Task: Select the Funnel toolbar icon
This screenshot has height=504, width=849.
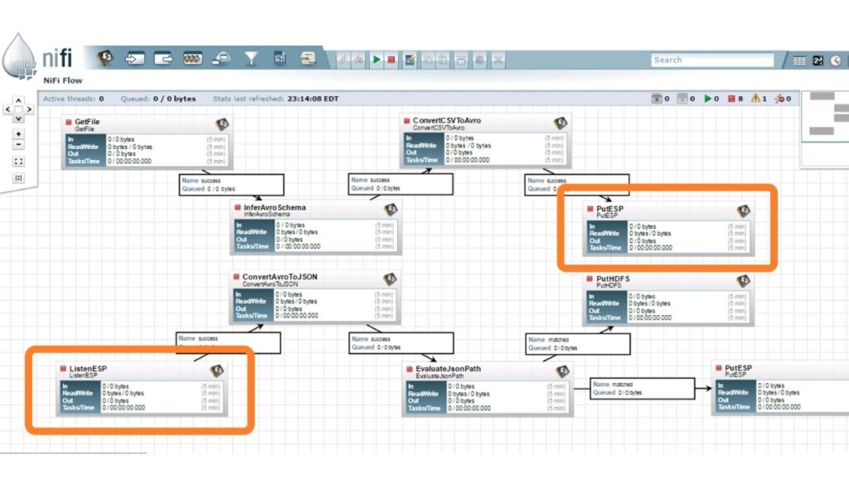Action: (x=251, y=58)
